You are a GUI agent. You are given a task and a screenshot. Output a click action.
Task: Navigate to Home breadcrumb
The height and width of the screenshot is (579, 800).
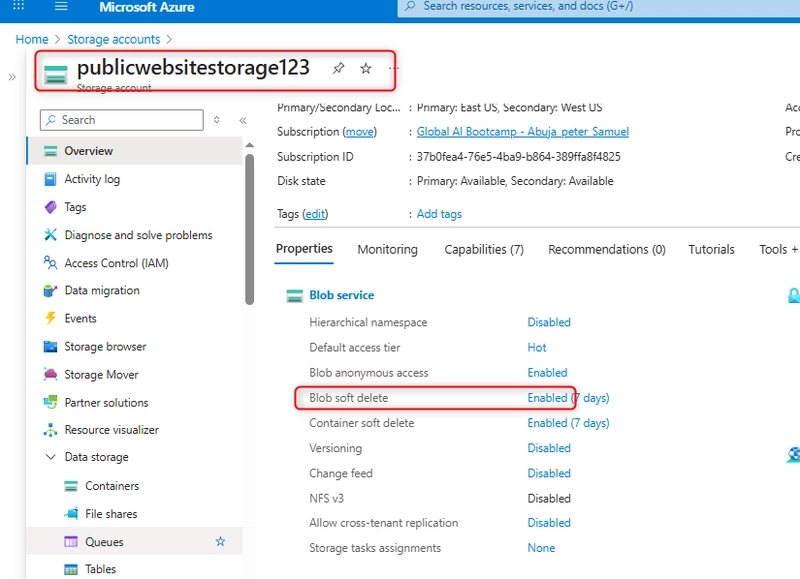click(x=32, y=39)
